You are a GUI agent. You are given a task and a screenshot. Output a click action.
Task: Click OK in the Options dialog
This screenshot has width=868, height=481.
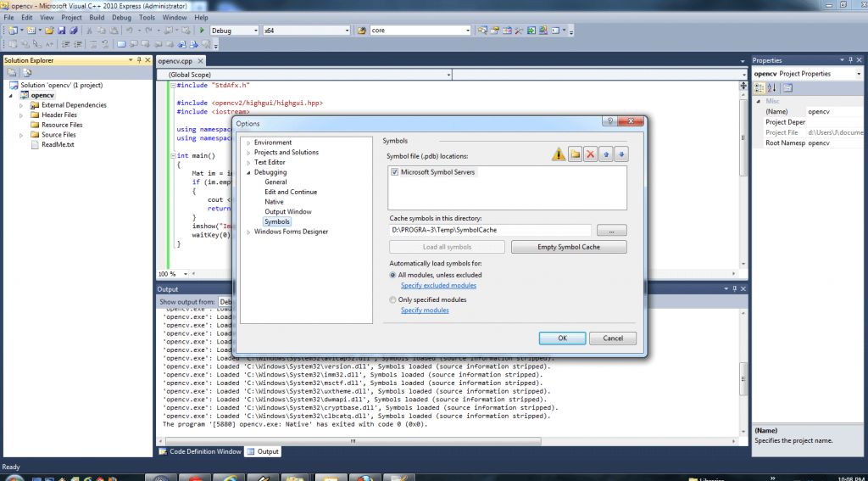563,338
